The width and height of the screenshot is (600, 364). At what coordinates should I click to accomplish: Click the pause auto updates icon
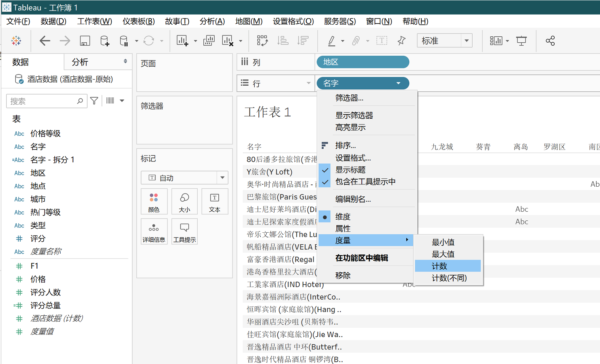[124, 40]
